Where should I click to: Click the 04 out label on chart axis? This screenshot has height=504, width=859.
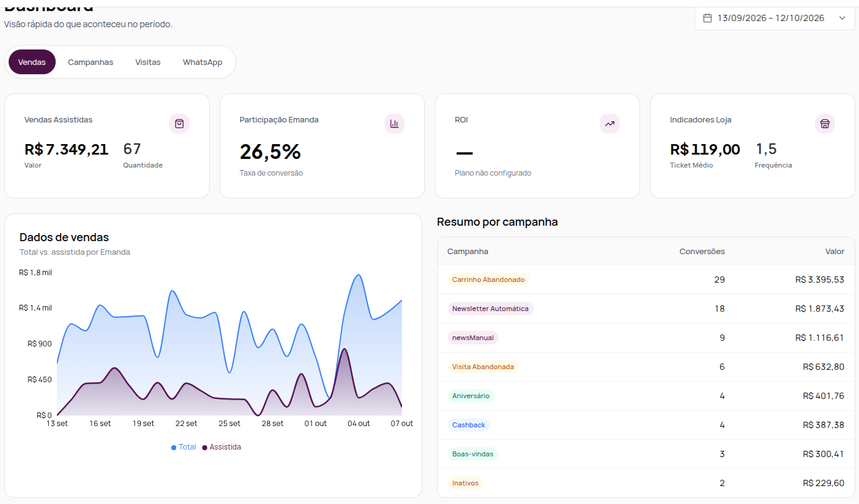[x=359, y=424]
